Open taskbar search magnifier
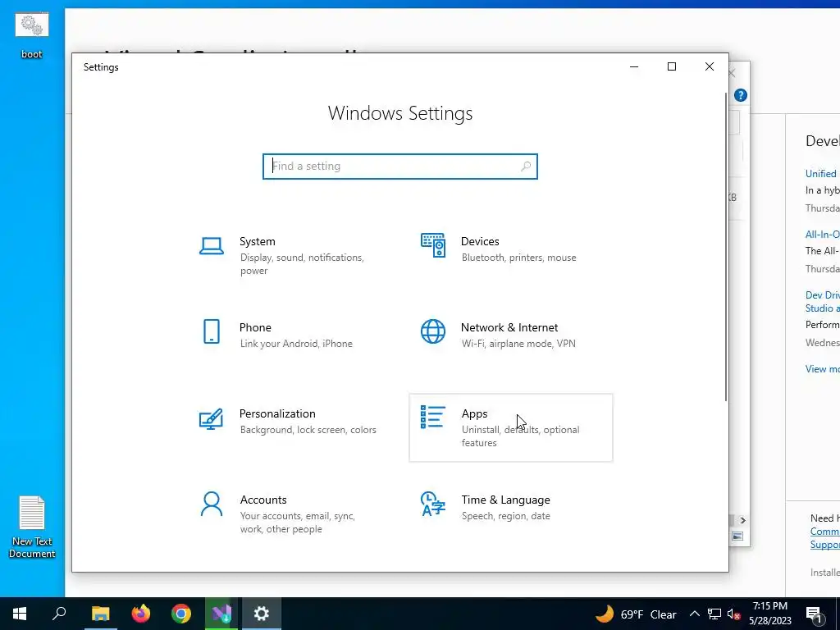The height and width of the screenshot is (630, 840). point(59,614)
